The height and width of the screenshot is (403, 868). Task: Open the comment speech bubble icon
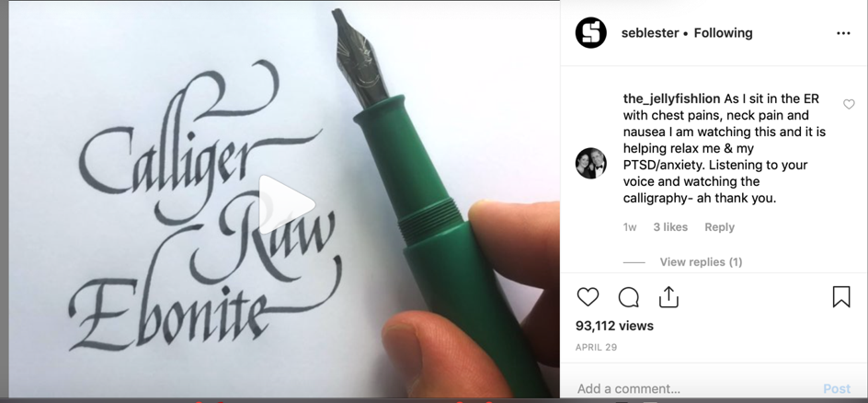[x=629, y=297]
